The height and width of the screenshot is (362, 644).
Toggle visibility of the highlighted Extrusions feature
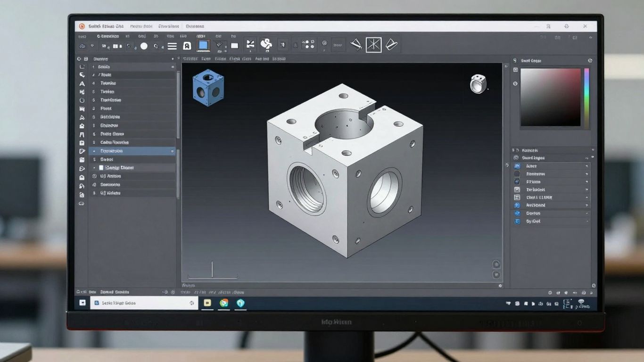pyautogui.click(x=173, y=151)
